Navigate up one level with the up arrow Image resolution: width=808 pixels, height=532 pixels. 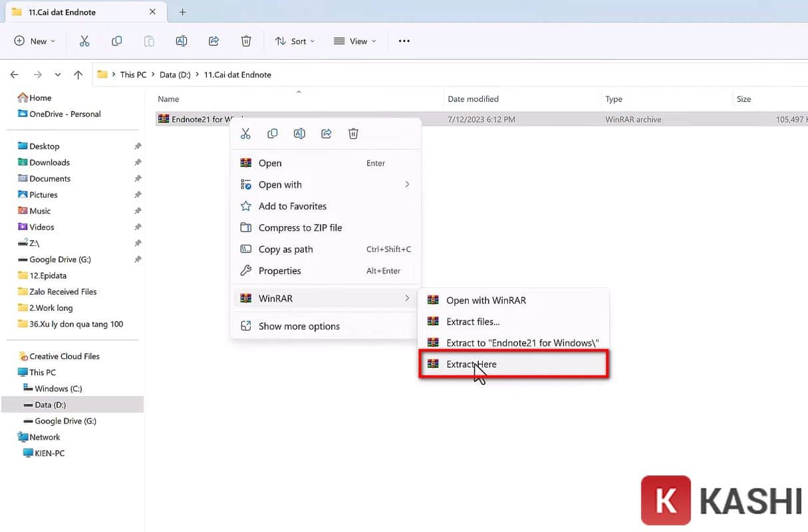click(x=78, y=74)
